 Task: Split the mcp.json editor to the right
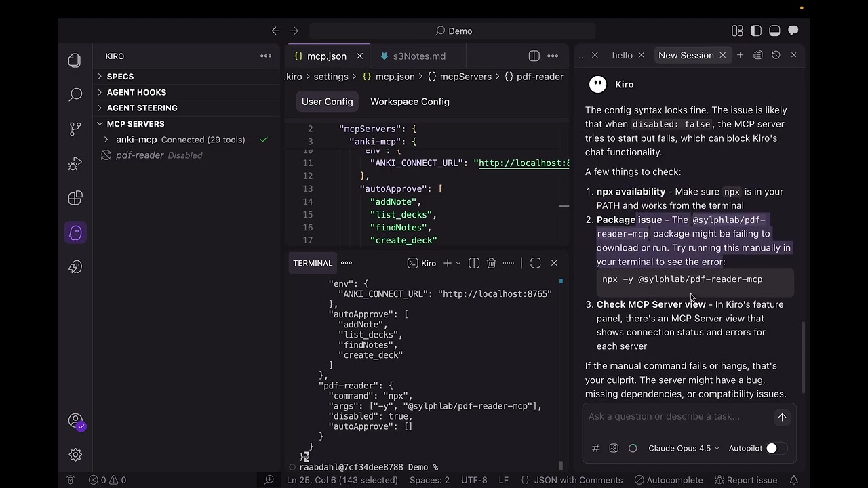(x=534, y=56)
